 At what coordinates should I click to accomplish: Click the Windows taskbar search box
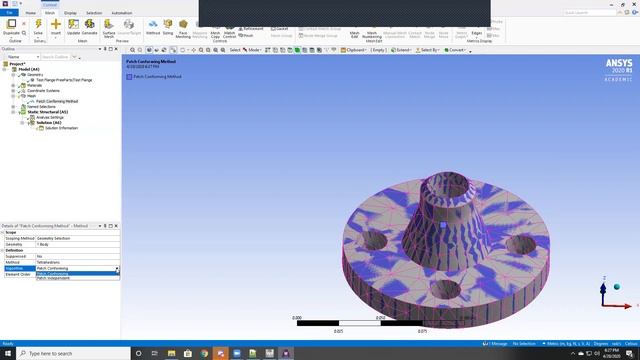[x=73, y=353]
